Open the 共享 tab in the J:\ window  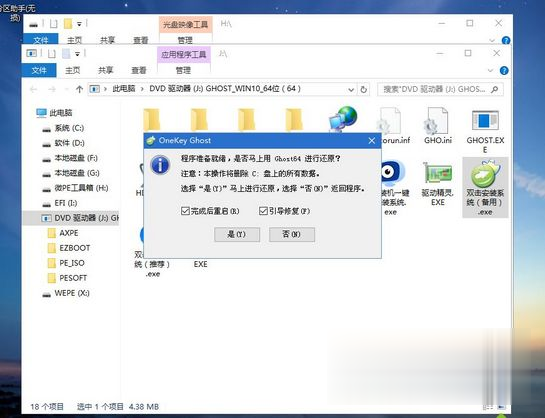click(105, 71)
